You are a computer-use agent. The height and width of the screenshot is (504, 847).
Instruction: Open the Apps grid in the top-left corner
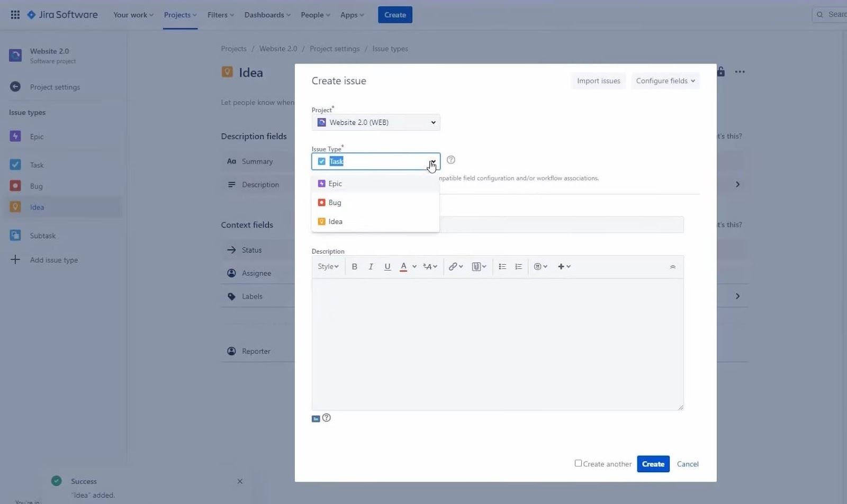coord(15,14)
